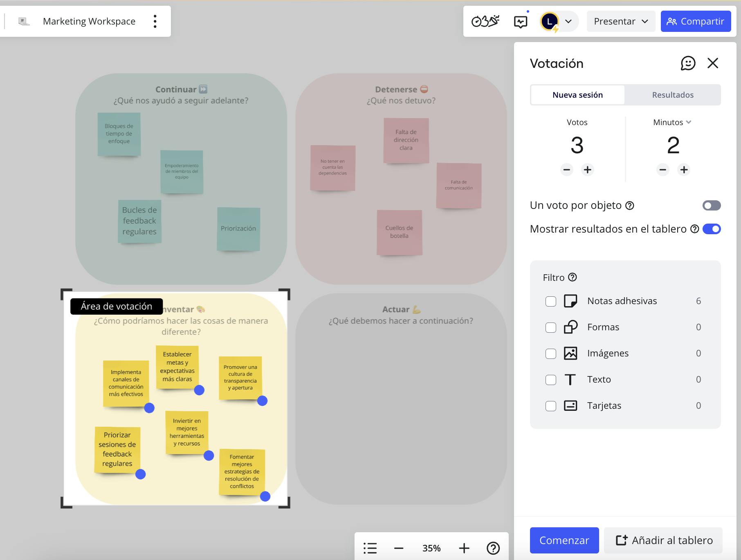Click the Minutos value 2
This screenshot has width=741, height=560.
point(673,145)
